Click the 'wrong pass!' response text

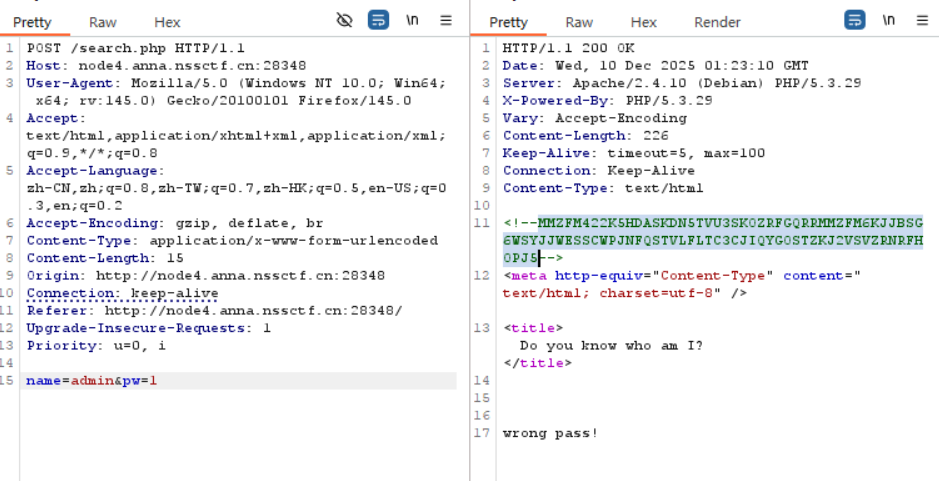pyautogui.click(x=550, y=433)
